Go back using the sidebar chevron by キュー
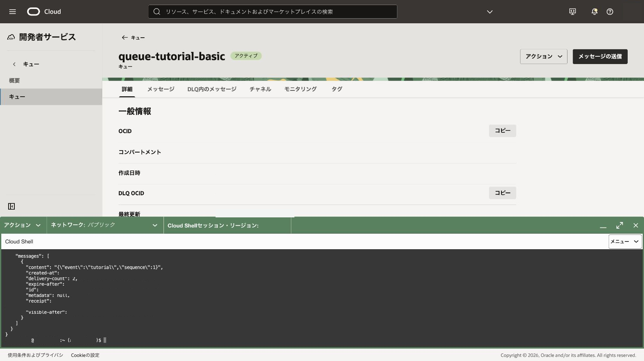The width and height of the screenshot is (644, 361). coord(14,64)
